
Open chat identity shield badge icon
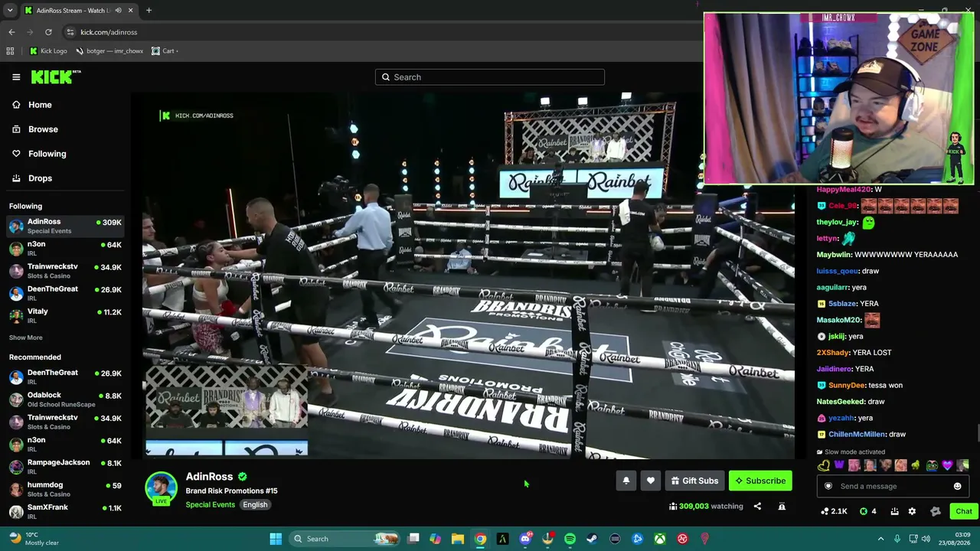[x=828, y=486]
